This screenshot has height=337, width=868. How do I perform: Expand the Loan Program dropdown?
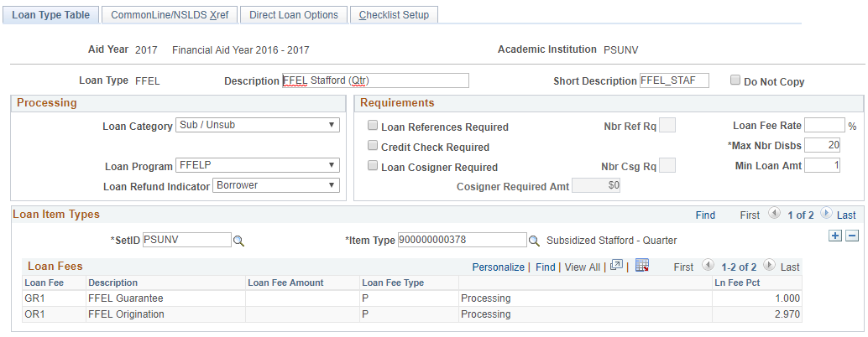258,165
